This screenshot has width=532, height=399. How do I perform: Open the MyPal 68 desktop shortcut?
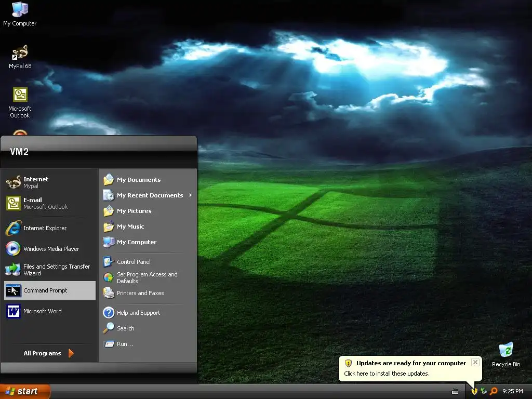(20, 57)
